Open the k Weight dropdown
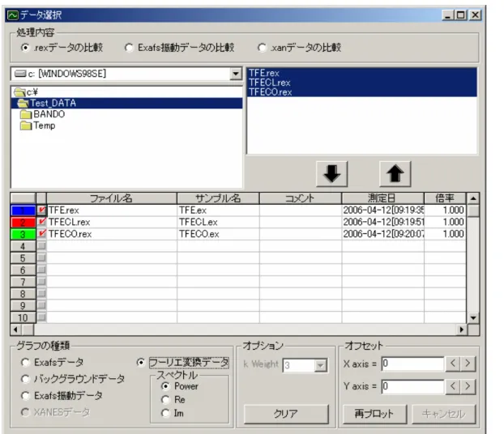504x434 pixels. point(320,365)
